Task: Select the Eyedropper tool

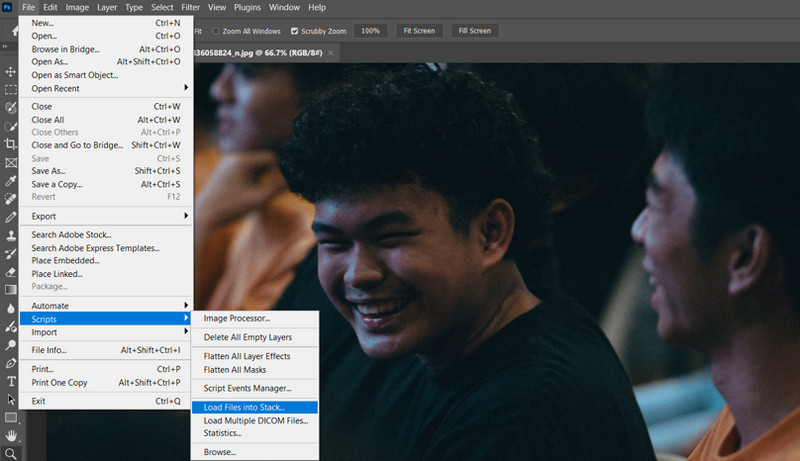Action: tap(11, 181)
